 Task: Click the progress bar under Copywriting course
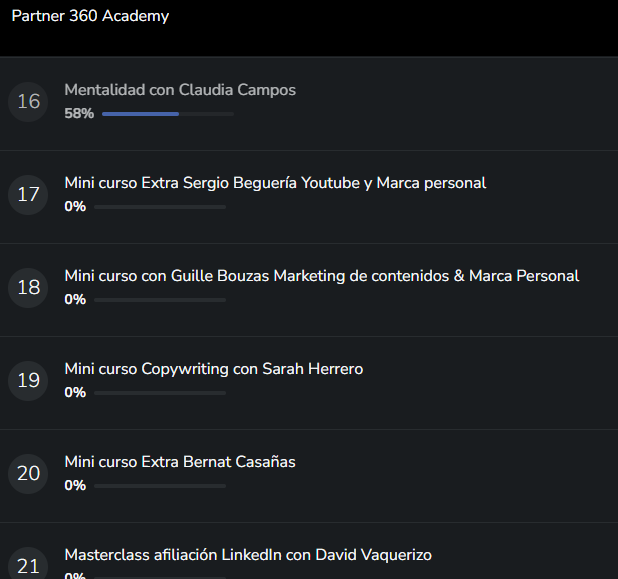point(159,393)
